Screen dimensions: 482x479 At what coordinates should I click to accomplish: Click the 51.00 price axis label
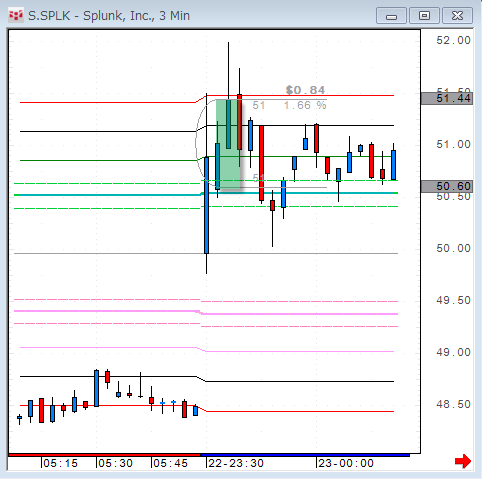tap(453, 144)
